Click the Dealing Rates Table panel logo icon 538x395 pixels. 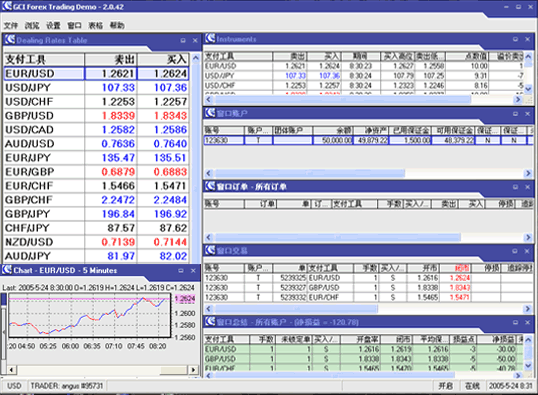click(10, 40)
